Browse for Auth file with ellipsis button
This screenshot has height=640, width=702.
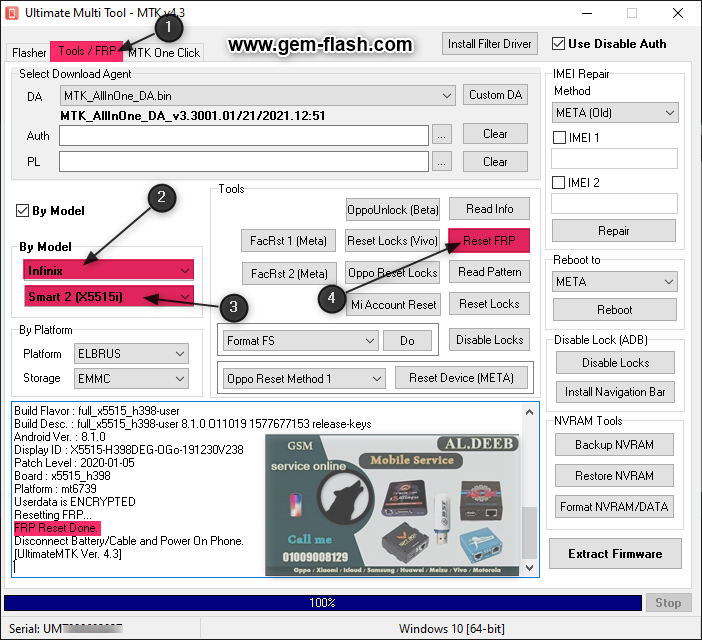[441, 135]
